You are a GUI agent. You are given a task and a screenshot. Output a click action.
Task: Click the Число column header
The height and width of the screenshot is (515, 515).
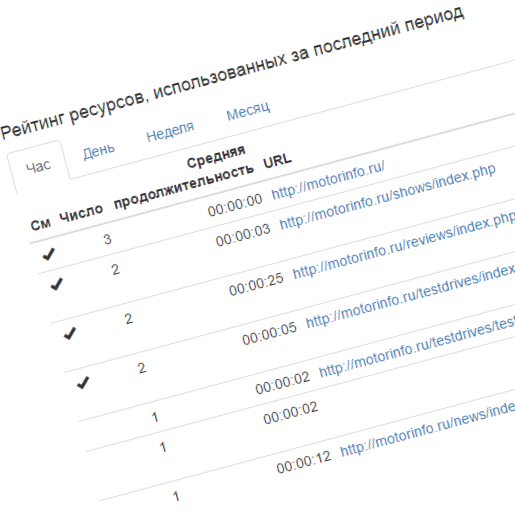(81, 212)
